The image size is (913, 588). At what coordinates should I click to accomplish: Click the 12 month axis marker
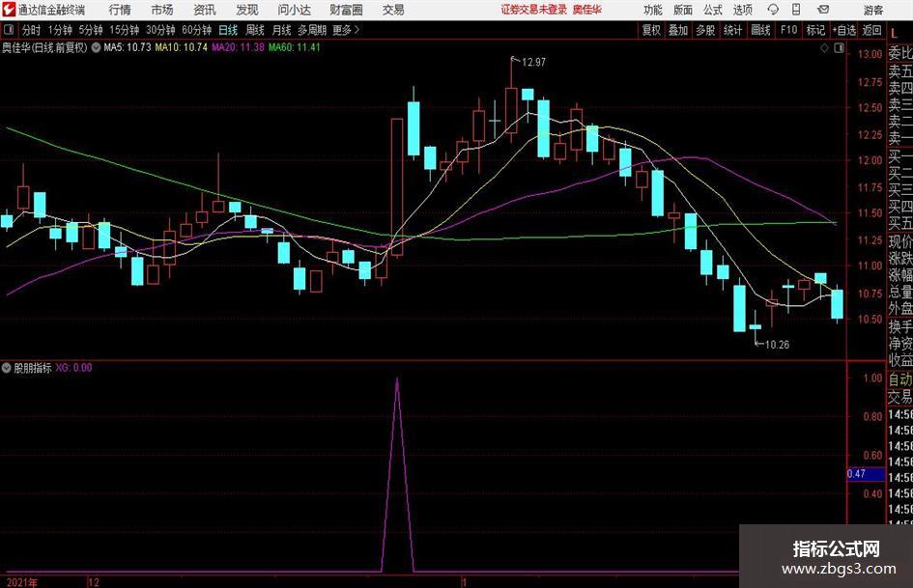point(94,582)
